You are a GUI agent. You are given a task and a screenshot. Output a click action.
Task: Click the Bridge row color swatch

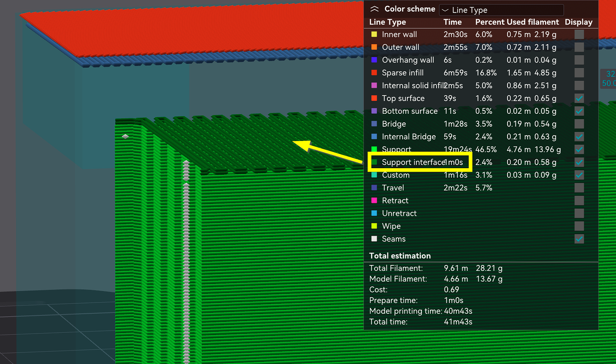[x=374, y=124]
